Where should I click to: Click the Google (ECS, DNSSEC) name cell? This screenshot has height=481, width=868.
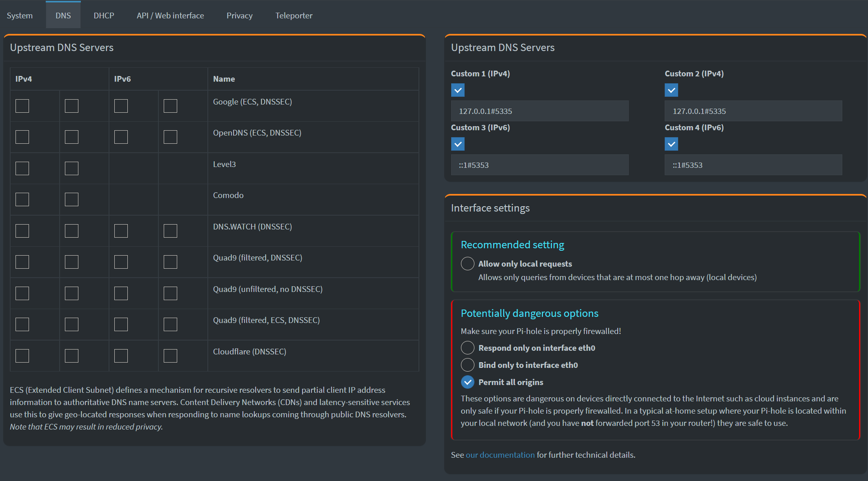click(x=313, y=106)
